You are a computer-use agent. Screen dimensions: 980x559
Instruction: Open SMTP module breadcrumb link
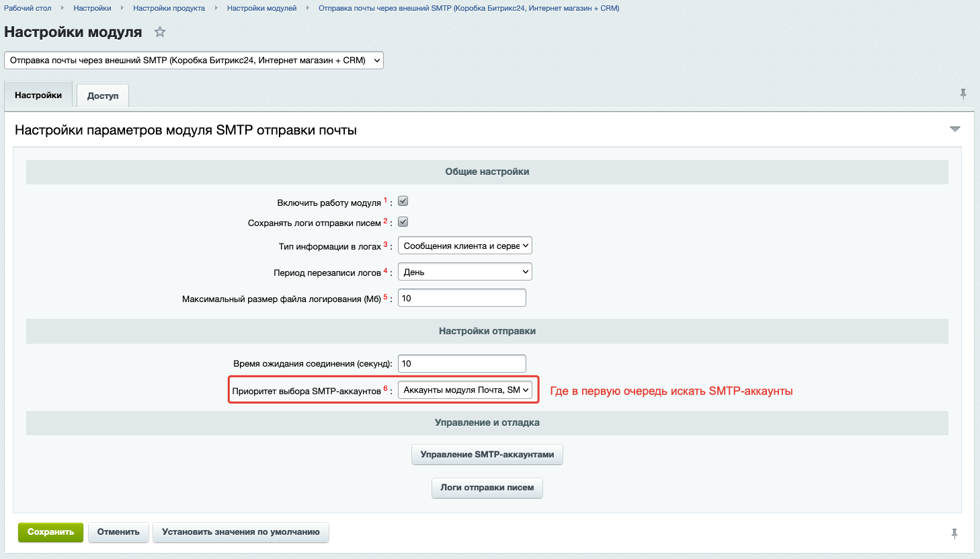tap(468, 8)
